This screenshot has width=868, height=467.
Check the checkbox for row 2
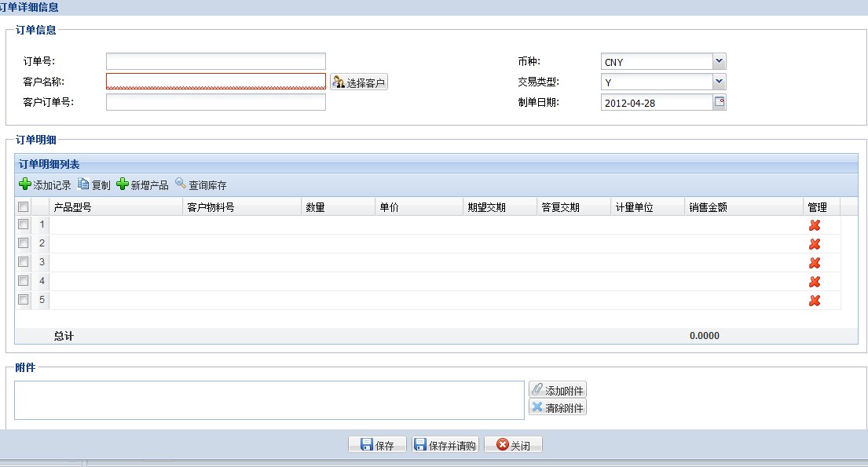[24, 243]
